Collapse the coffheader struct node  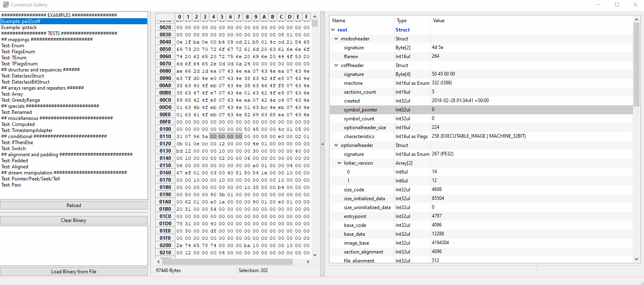click(336, 65)
